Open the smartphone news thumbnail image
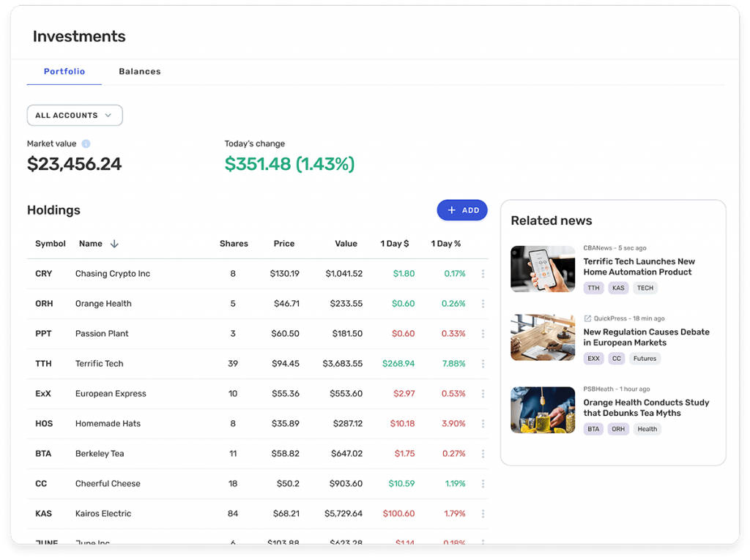The image size is (750, 560). [x=542, y=269]
